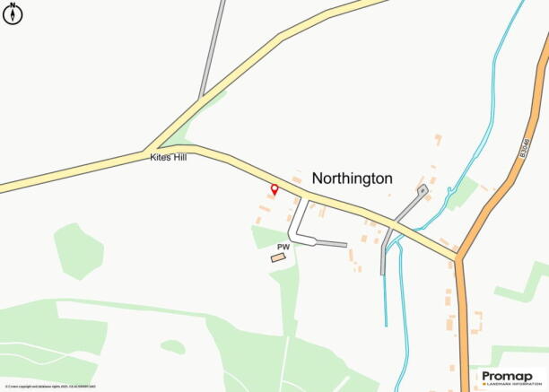Select the PW map label
Viewport: 549px width, 392px height.
click(x=283, y=247)
